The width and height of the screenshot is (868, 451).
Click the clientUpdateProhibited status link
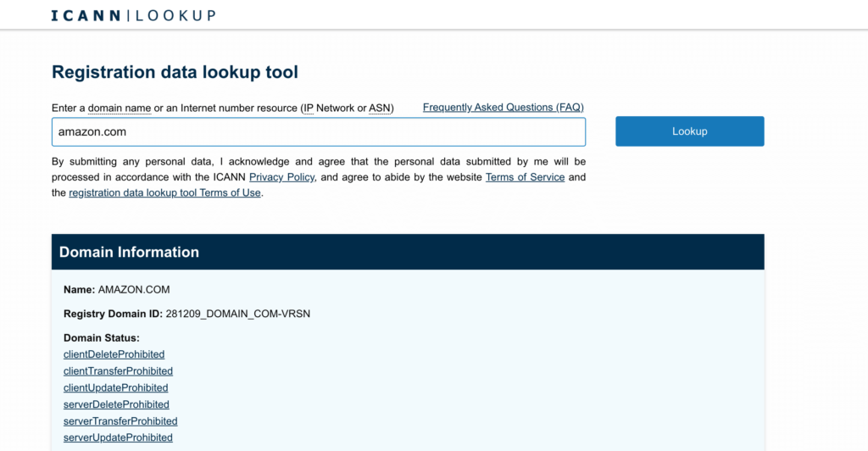(115, 387)
